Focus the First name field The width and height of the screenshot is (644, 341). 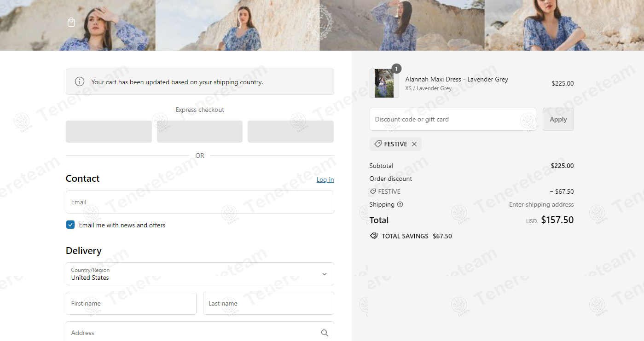click(131, 303)
